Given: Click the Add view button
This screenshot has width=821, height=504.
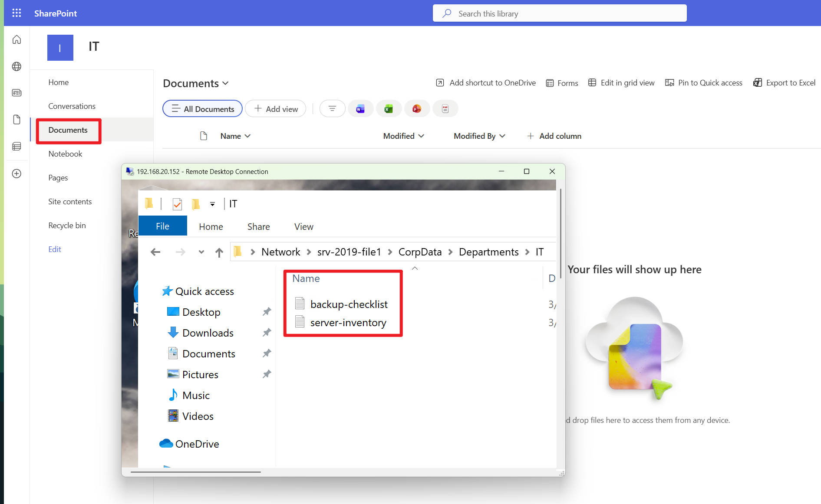Looking at the screenshot, I should pyautogui.click(x=276, y=109).
